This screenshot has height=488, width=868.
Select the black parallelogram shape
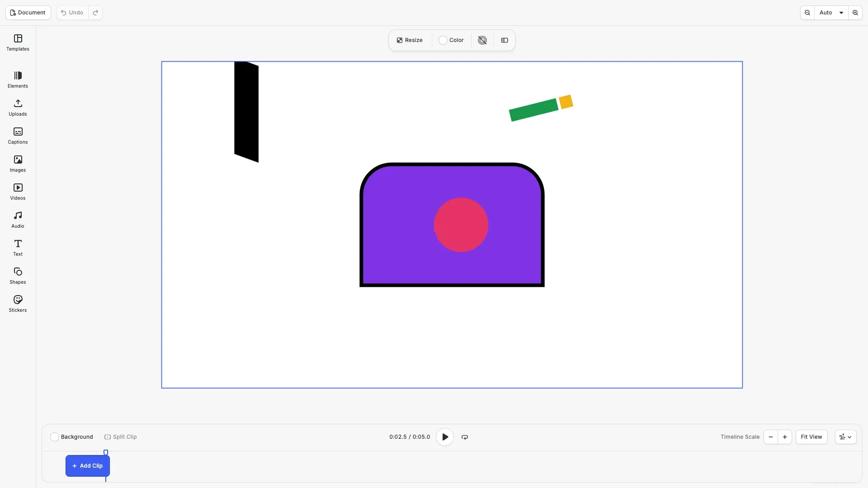tap(246, 112)
